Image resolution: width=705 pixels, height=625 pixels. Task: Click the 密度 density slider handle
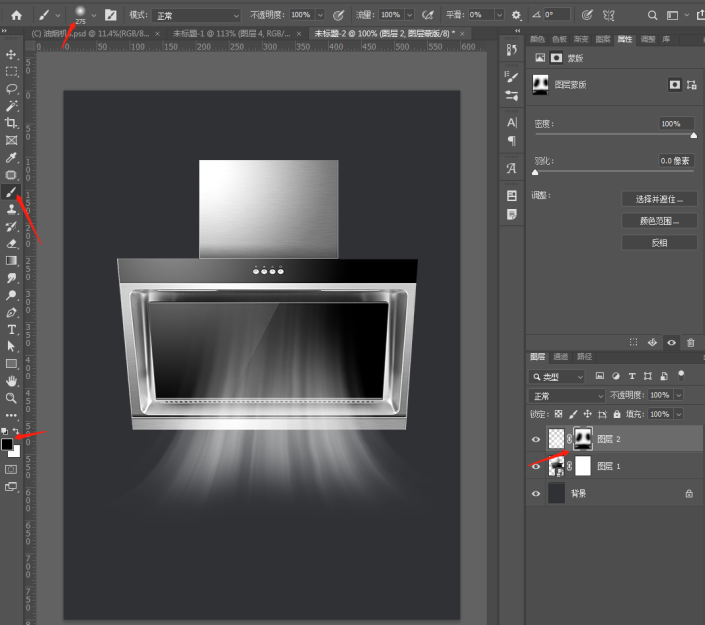[x=694, y=135]
